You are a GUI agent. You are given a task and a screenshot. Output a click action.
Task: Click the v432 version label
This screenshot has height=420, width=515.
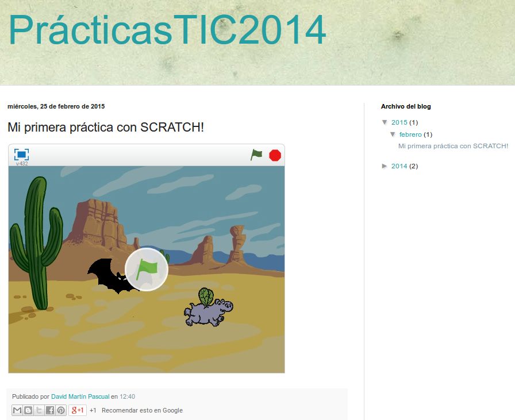22,164
